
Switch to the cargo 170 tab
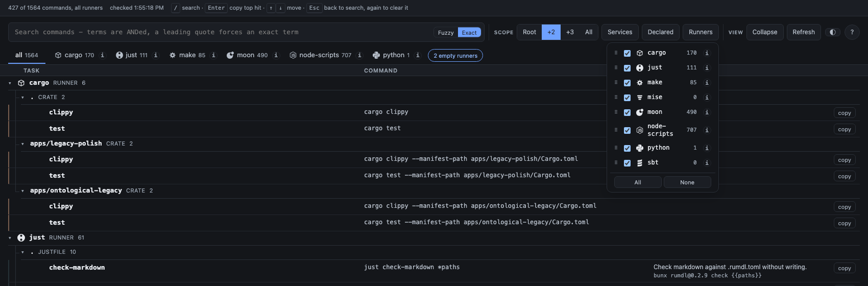click(75, 55)
